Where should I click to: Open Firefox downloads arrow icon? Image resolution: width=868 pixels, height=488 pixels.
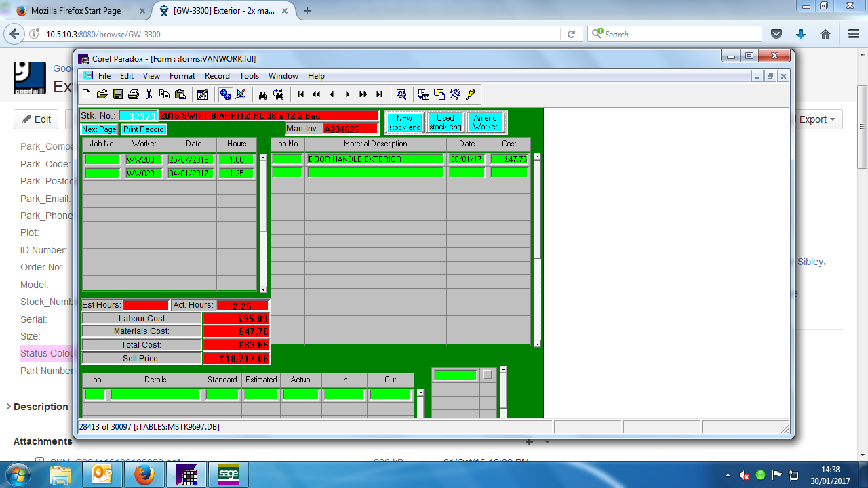pos(801,34)
